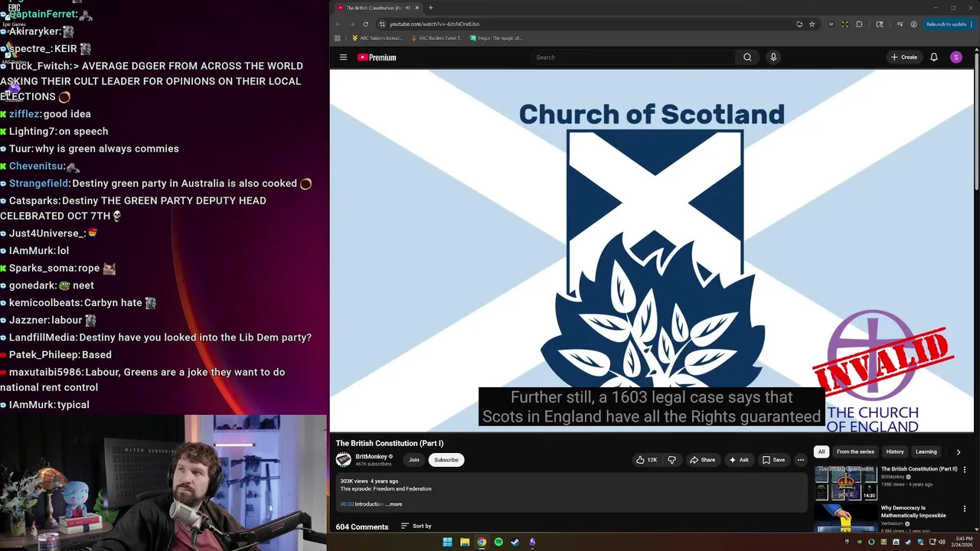This screenshot has width=980, height=551.
Task: Click the YouTube Premium logo
Action: tap(377, 57)
